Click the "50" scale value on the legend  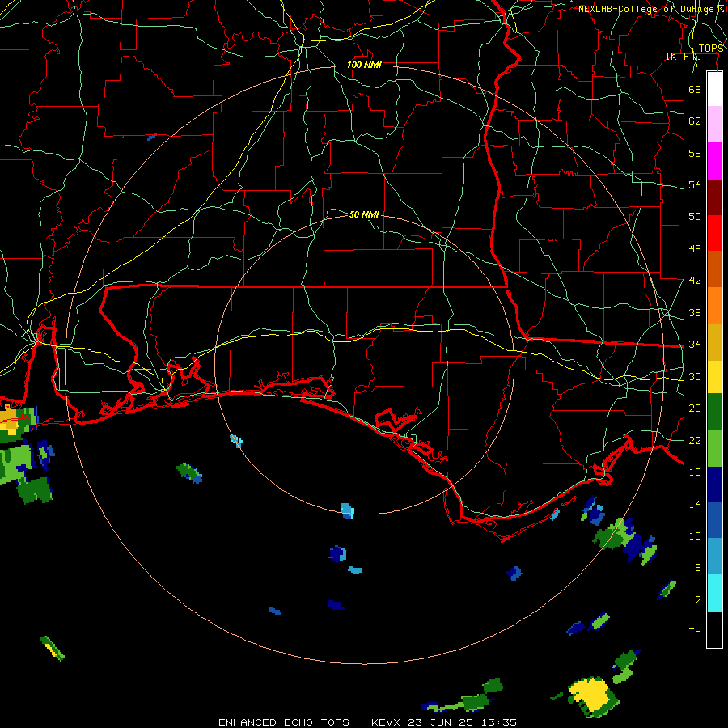(695, 217)
